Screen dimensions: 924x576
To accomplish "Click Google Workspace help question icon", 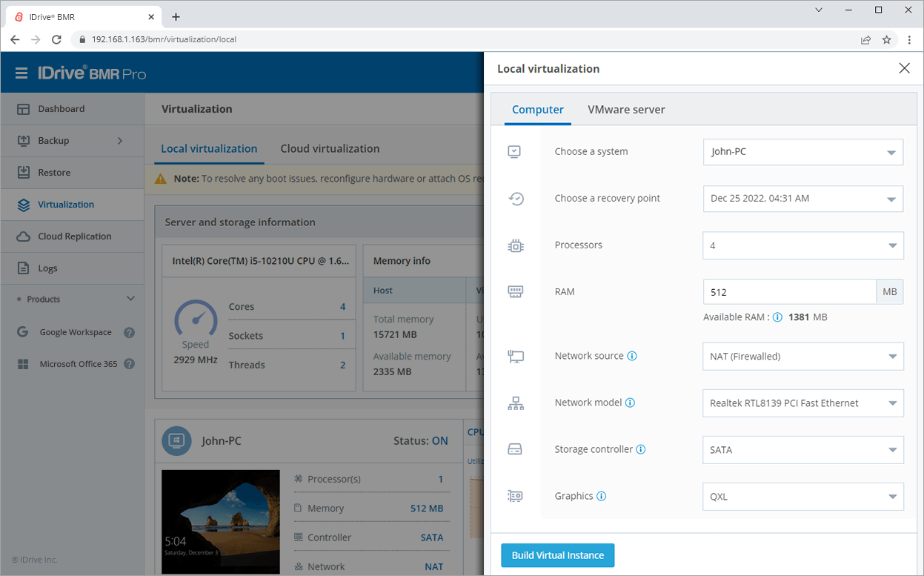I will (129, 333).
